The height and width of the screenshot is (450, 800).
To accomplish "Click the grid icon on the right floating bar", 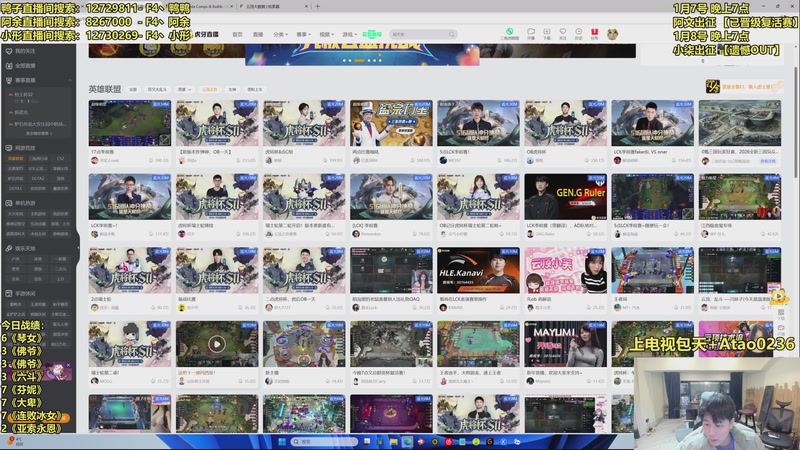I will coord(781,312).
